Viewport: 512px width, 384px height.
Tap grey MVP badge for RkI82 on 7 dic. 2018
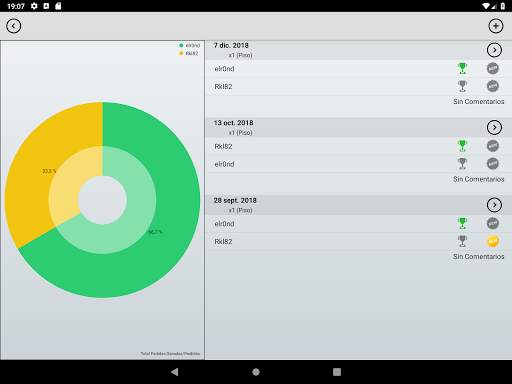[x=493, y=86]
